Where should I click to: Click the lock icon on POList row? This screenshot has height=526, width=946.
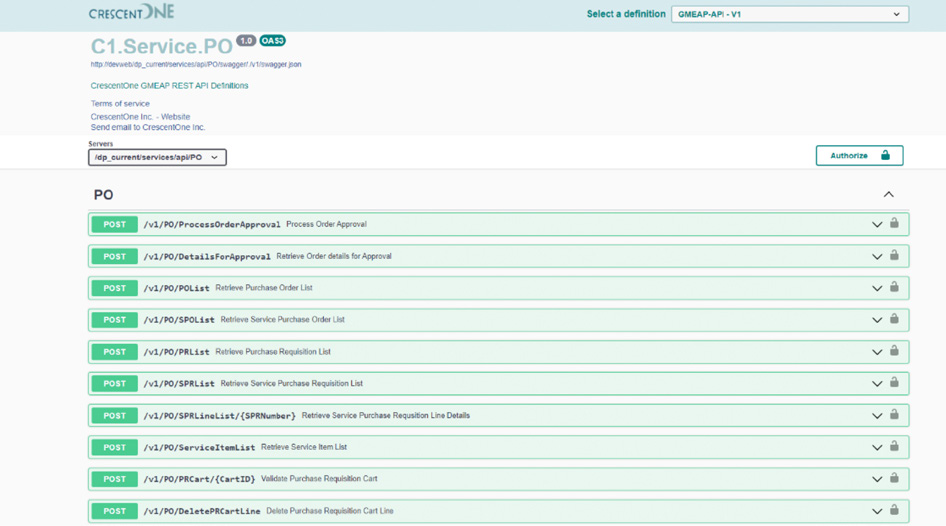click(894, 287)
